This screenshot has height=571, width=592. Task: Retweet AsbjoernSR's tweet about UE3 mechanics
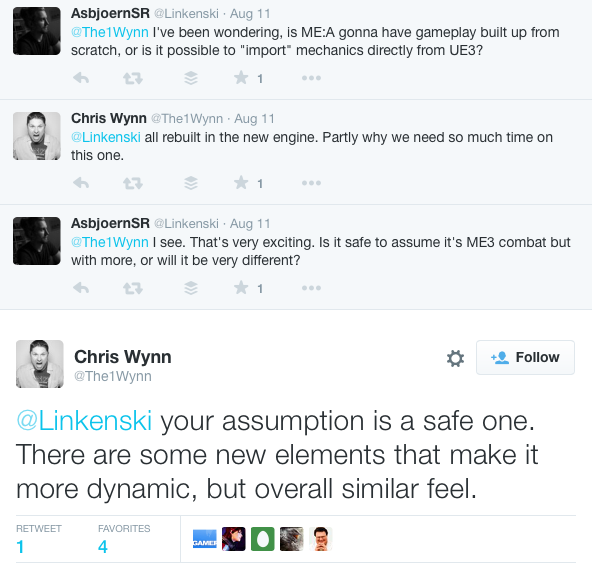click(x=133, y=78)
